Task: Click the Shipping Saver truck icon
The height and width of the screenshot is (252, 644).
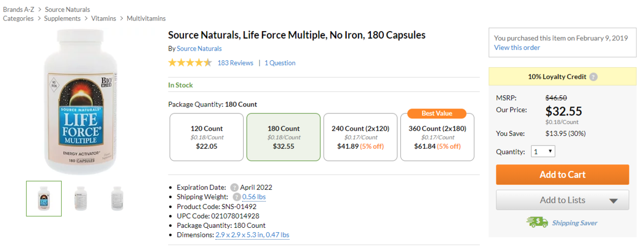Action: 537,222
